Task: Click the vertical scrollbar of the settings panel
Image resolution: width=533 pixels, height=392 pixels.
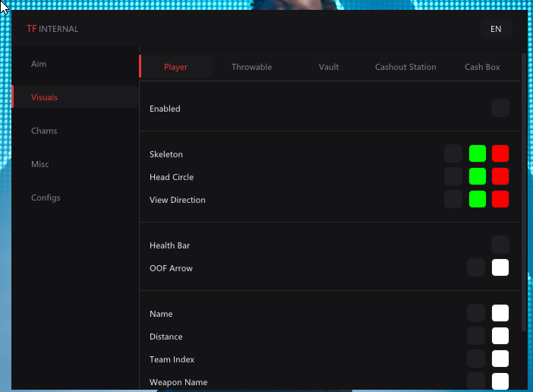Action: coord(524,192)
